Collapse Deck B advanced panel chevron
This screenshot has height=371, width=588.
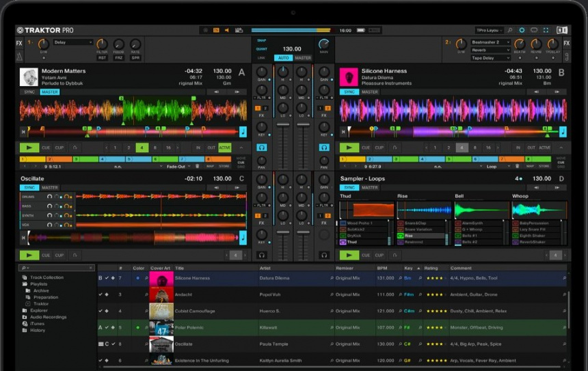point(561,148)
